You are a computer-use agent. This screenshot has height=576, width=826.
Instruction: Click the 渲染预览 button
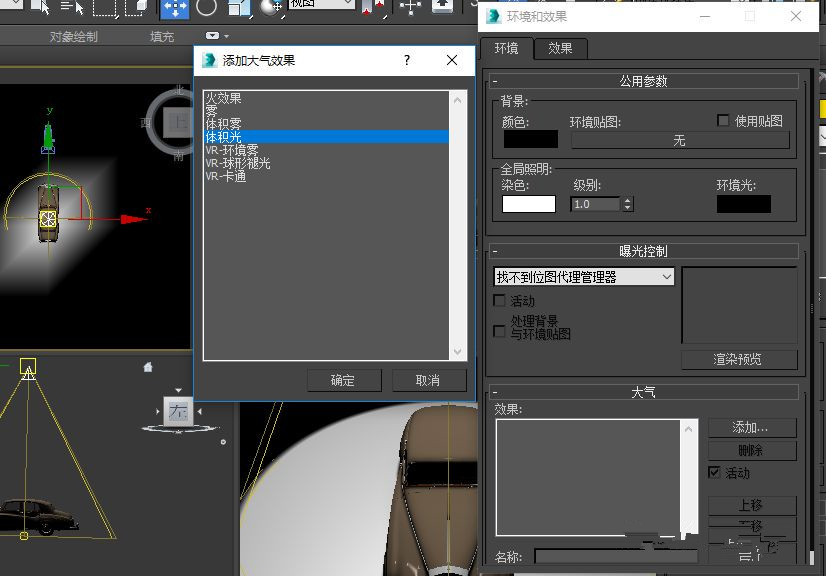(x=739, y=359)
